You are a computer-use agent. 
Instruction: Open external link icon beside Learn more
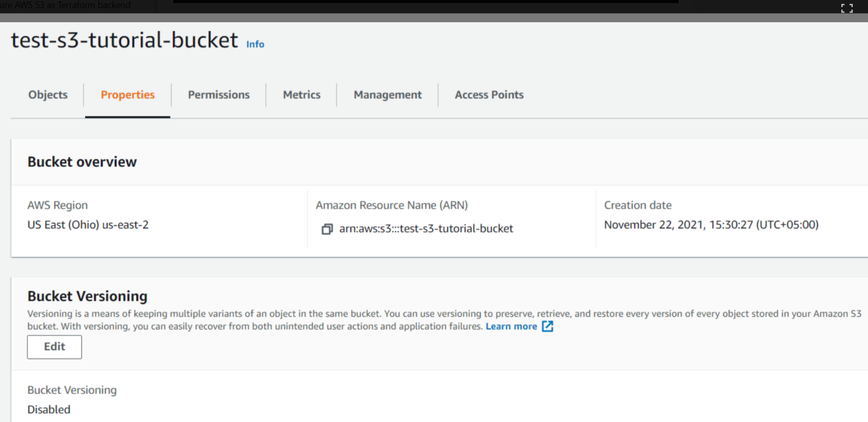[x=548, y=327]
